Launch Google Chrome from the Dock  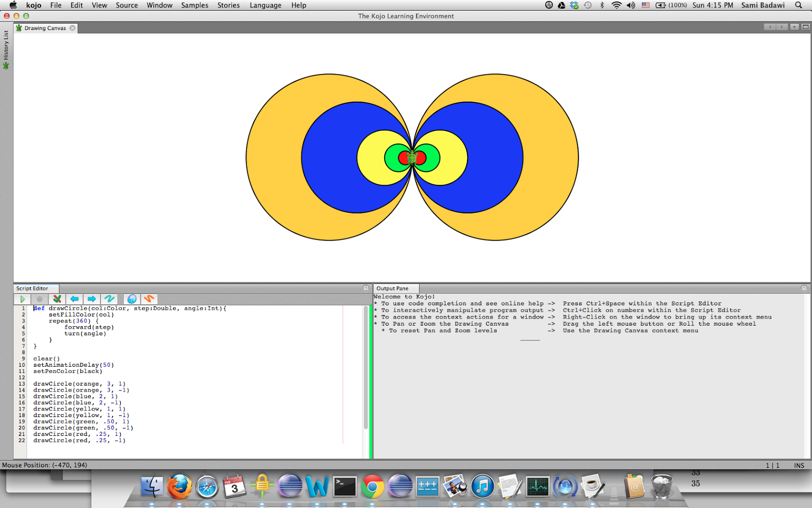pos(373,487)
